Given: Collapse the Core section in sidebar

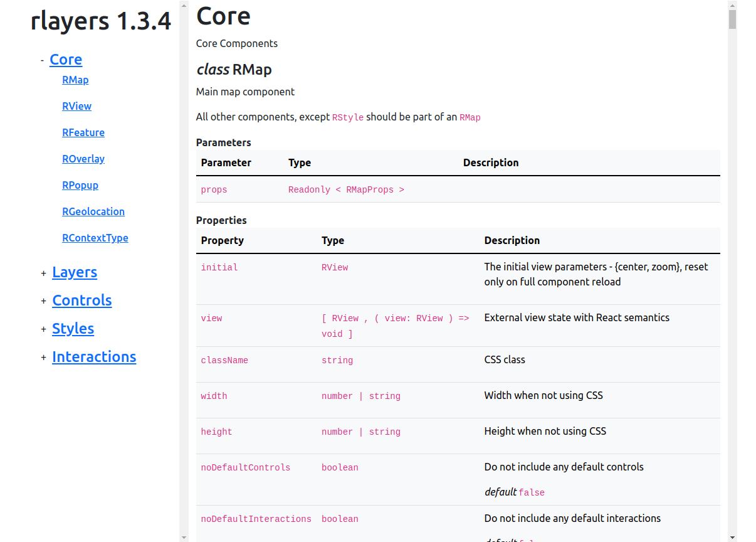Looking at the screenshot, I should (x=42, y=60).
